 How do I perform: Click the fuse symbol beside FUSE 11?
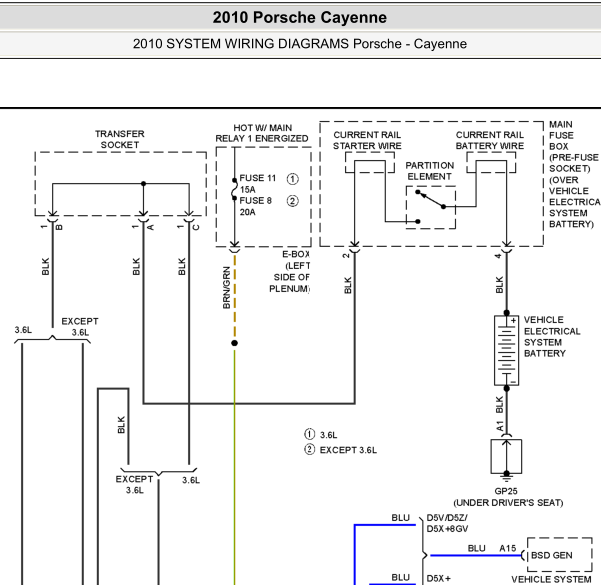point(234,186)
